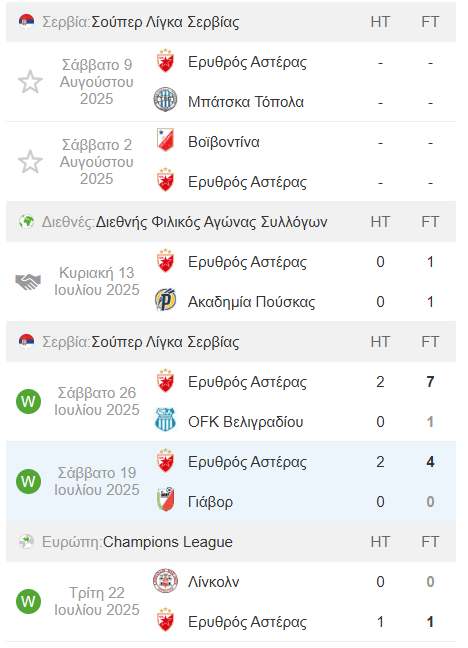
Task: Click Serbia flag icon in top header
Action: (x=26, y=21)
